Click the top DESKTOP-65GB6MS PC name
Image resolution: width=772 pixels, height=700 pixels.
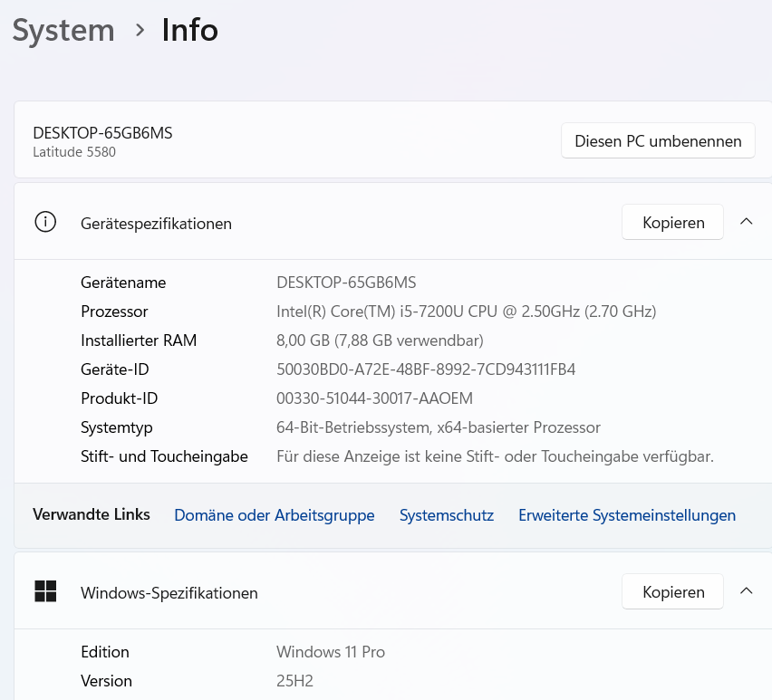[102, 133]
